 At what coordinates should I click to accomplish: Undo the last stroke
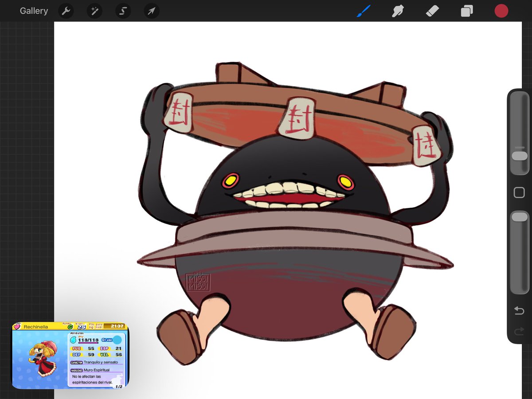point(519,311)
